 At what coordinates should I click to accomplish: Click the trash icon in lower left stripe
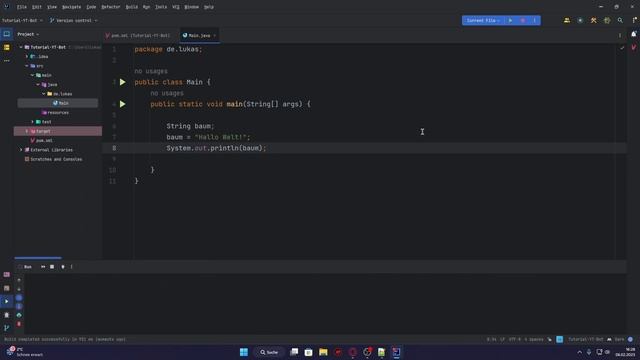pyautogui.click(x=7, y=315)
